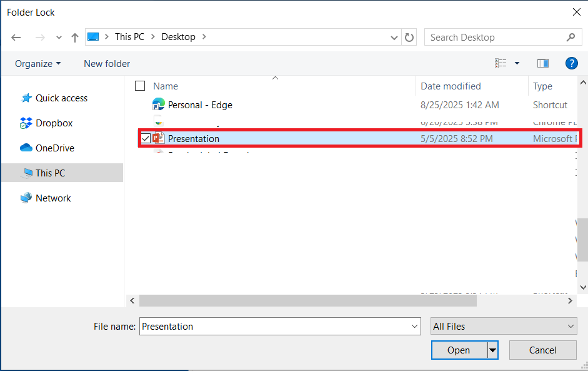
Task: Select Dropbox in the navigation pane
Action: click(54, 123)
